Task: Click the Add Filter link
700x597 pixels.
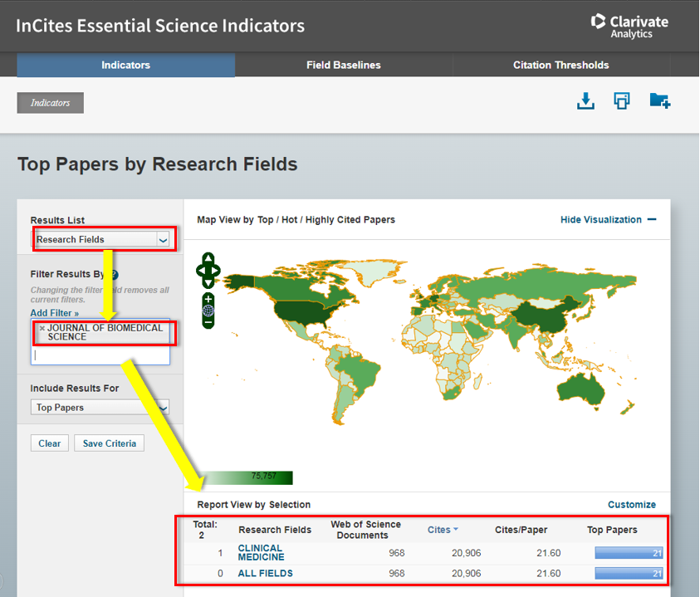Action: coord(55,313)
